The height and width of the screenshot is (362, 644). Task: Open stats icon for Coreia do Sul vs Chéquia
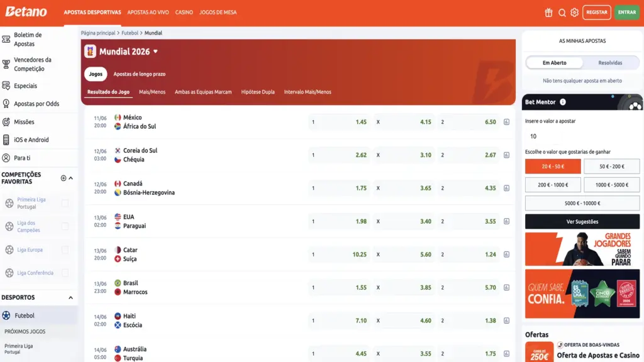click(x=506, y=155)
